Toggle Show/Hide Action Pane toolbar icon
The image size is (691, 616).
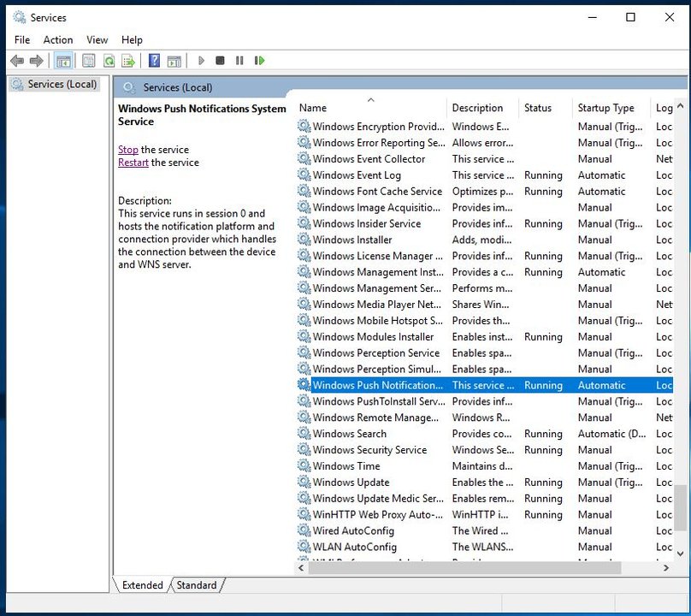pyautogui.click(x=174, y=61)
